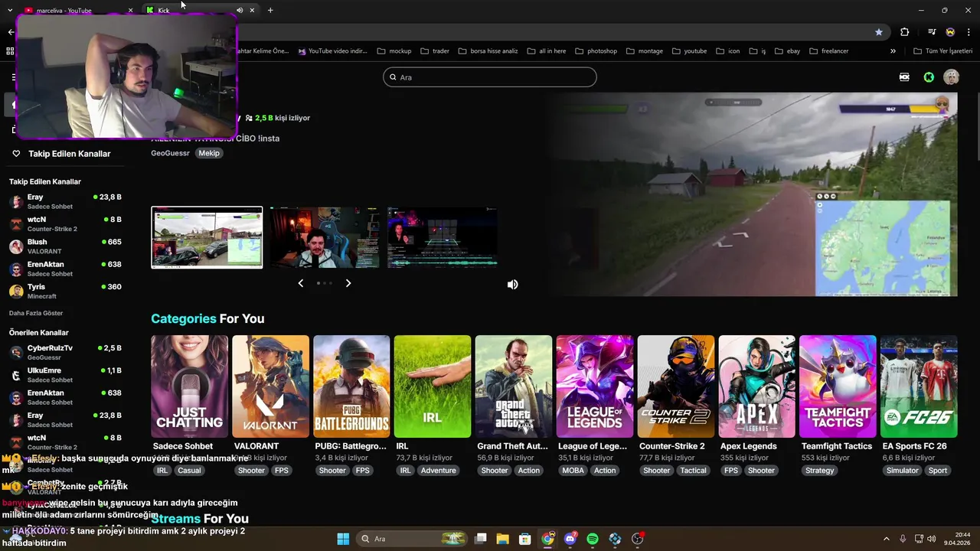Click the Adventure tag under IRL
The width and height of the screenshot is (980, 551).
(438, 471)
